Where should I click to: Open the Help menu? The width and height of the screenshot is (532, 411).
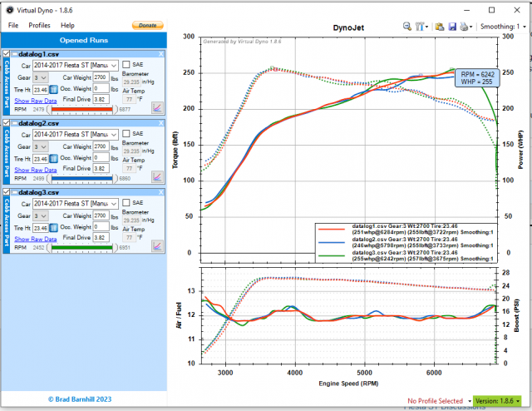click(x=67, y=25)
